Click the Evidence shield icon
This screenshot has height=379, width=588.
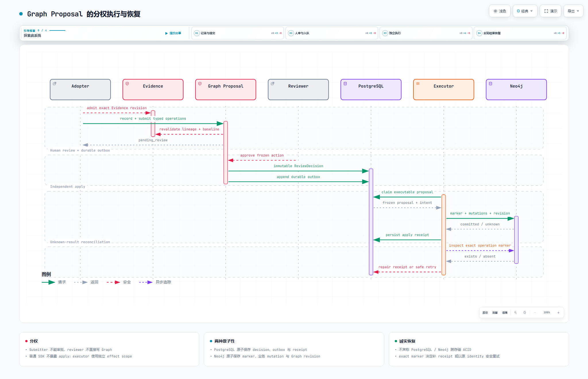(x=127, y=84)
